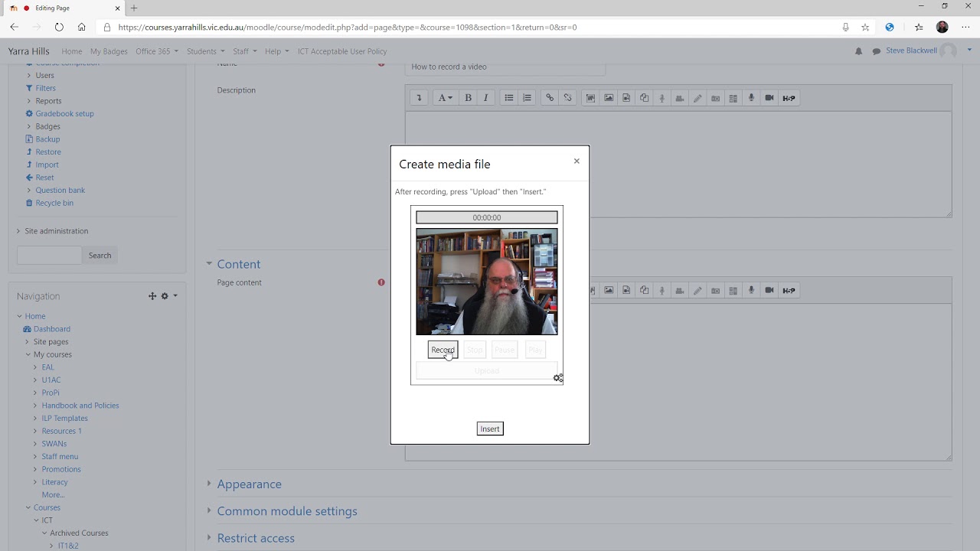Open the Students menu
Image resolution: width=980 pixels, height=551 pixels.
click(x=206, y=51)
